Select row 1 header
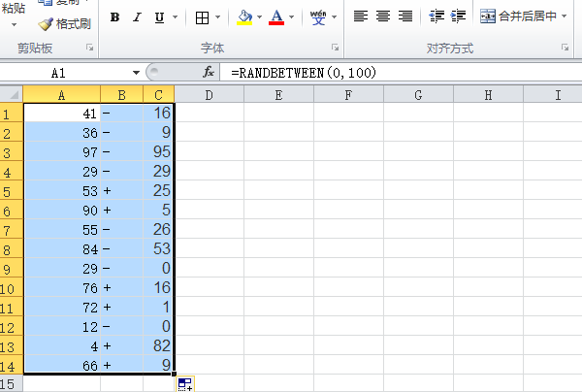Screen dimensions: 582x392 (x=11, y=113)
